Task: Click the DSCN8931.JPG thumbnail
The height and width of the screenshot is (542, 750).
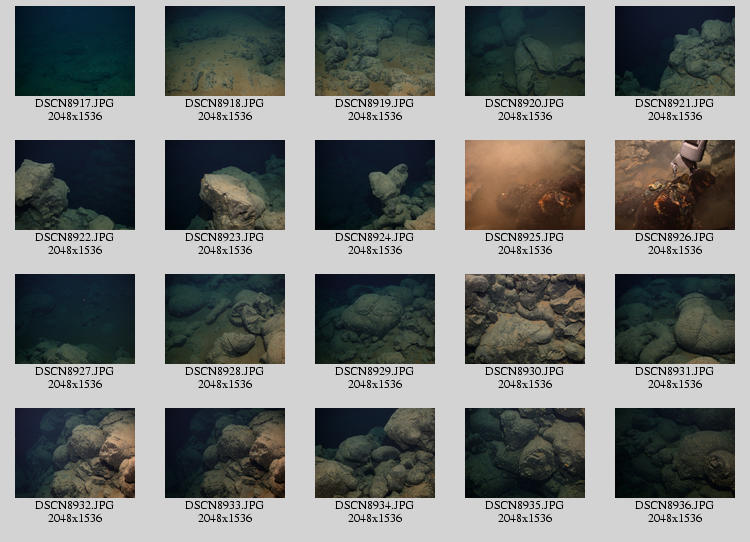Action: (675, 319)
